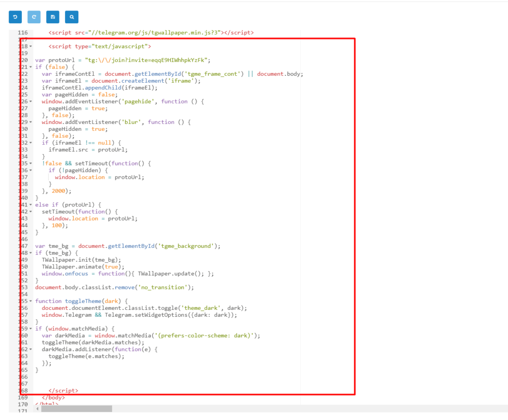Click the save (floppy disk) toolbar button
The height and width of the screenshot is (420, 508).
[53, 17]
